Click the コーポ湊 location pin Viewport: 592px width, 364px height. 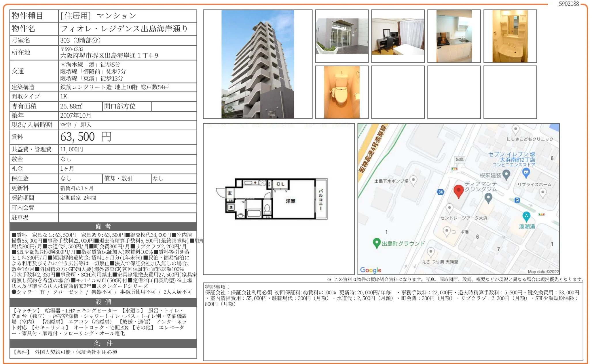(446, 230)
